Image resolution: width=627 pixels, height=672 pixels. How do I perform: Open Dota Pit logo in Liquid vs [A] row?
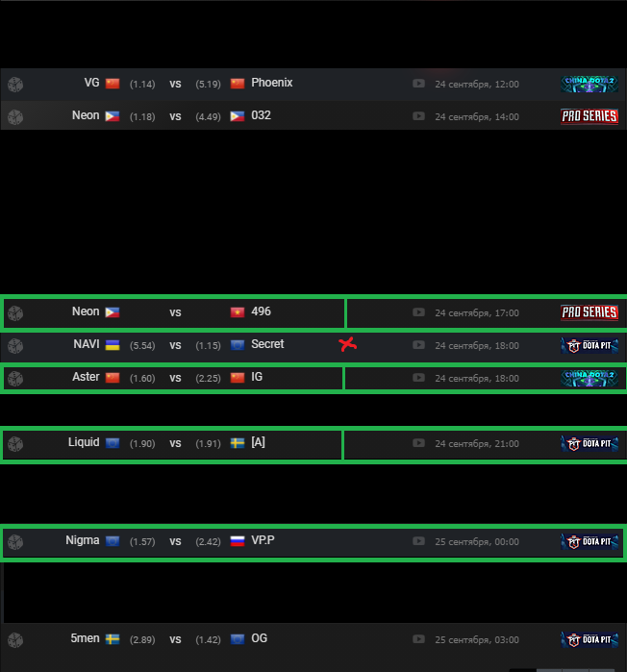pos(589,443)
